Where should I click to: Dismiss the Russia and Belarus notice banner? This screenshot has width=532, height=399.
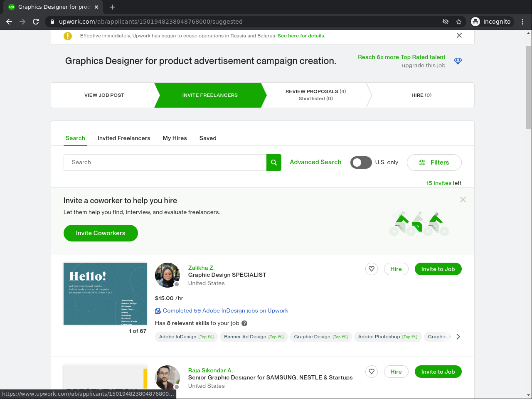point(459,35)
